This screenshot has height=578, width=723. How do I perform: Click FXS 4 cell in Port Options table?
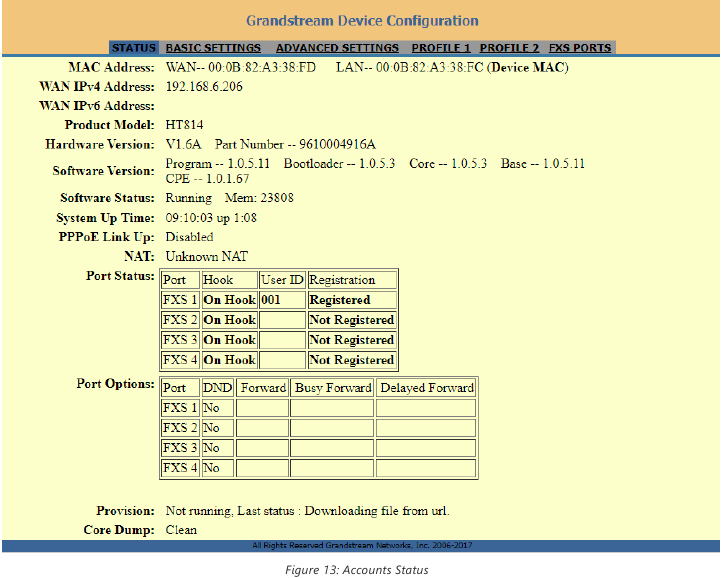click(180, 468)
